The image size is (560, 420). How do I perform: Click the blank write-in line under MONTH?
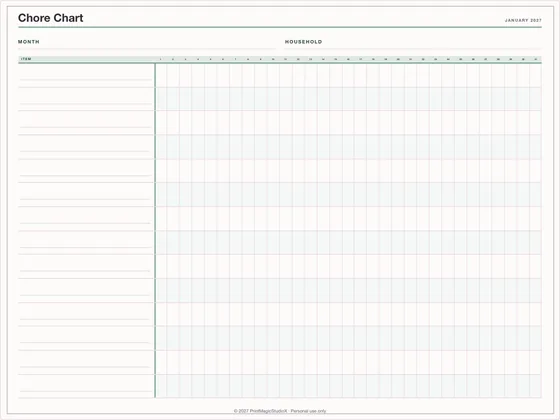pyautogui.click(x=146, y=49)
